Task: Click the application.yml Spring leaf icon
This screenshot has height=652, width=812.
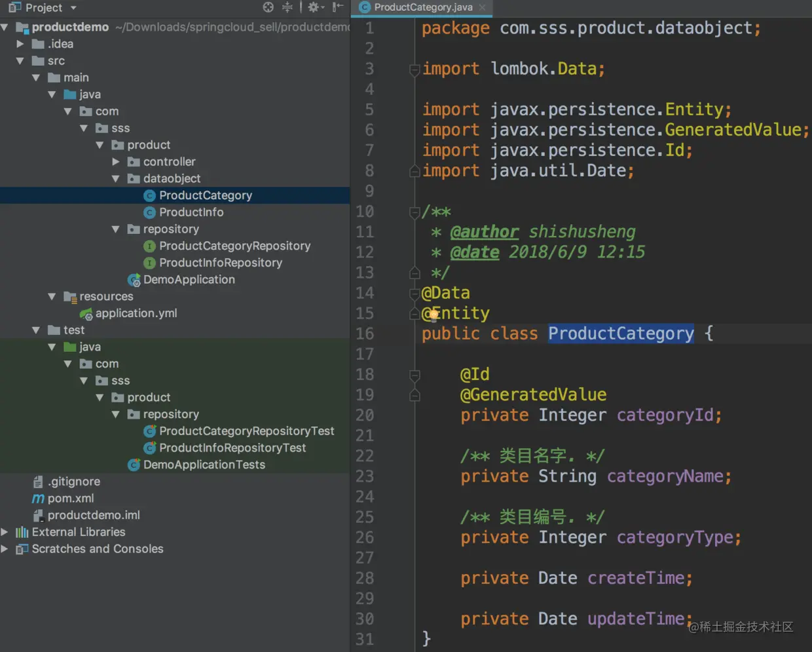Action: pyautogui.click(x=86, y=314)
